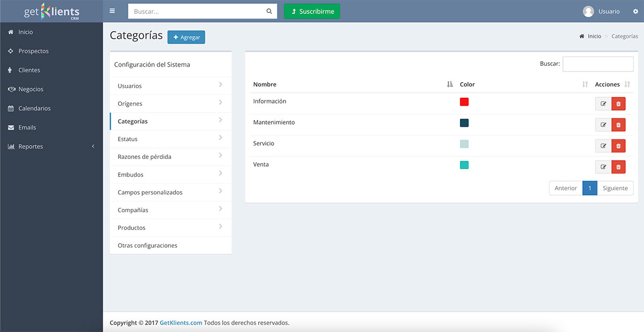This screenshot has width=644, height=332.
Task: Delete the Venta category with trash icon
Action: pos(618,167)
